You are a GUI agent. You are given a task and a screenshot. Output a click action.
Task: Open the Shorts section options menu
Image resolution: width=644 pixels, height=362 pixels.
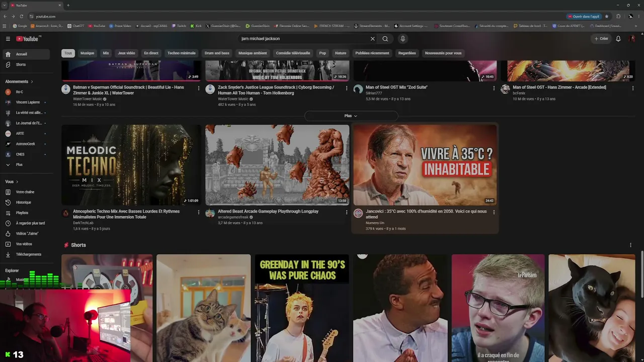click(630, 245)
